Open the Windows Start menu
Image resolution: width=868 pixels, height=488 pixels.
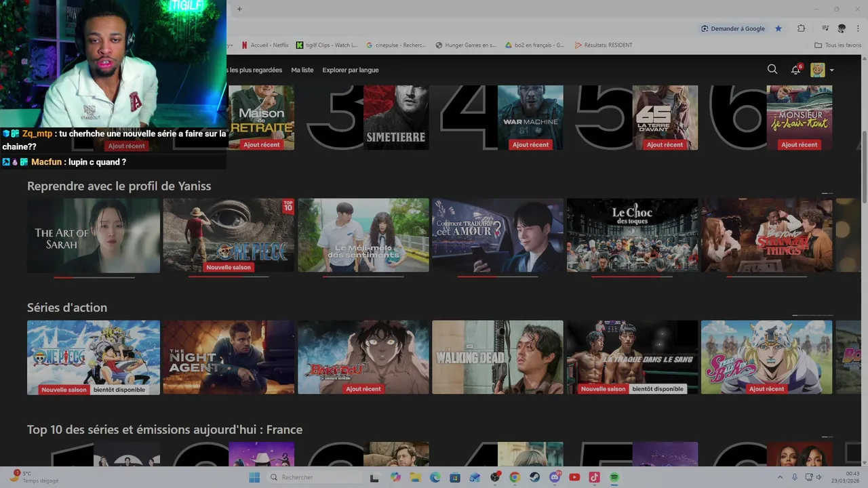tap(254, 477)
